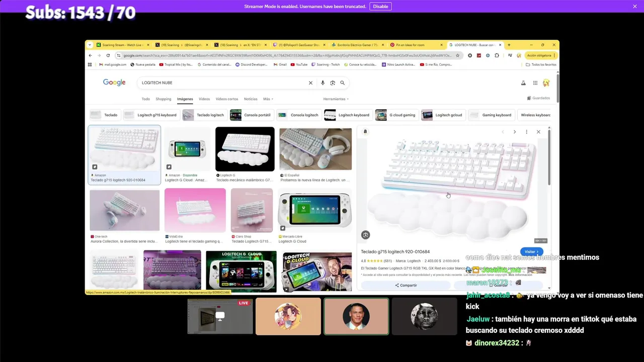This screenshot has width=644, height=362.
Task: Open the Gmail bookmark
Action: coord(280,64)
